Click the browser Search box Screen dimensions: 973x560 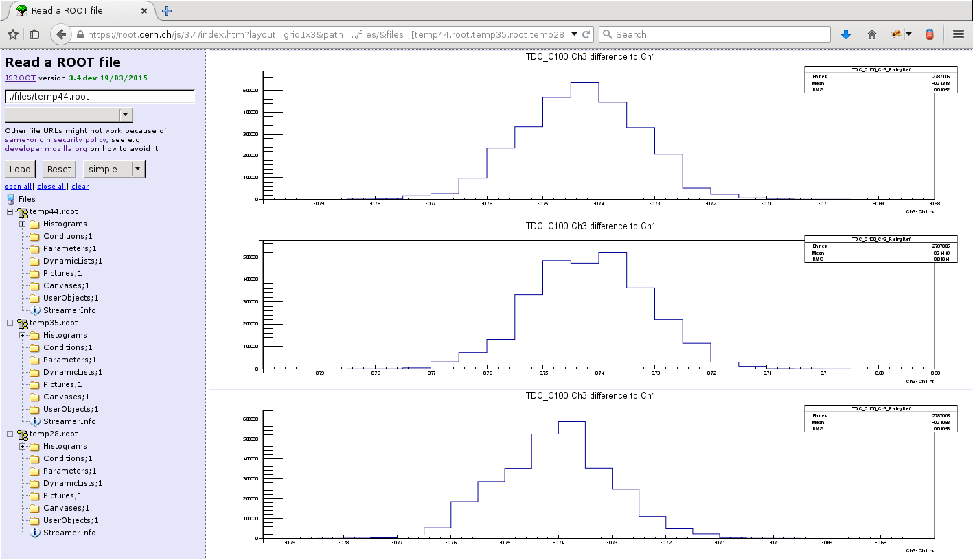tap(714, 34)
